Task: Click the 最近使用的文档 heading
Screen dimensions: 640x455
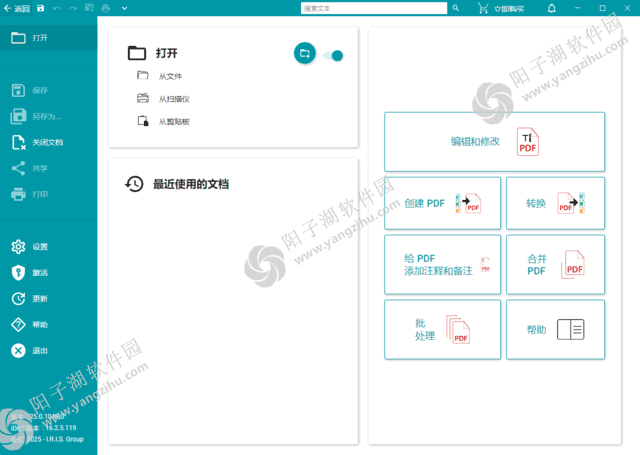Action: [x=191, y=184]
